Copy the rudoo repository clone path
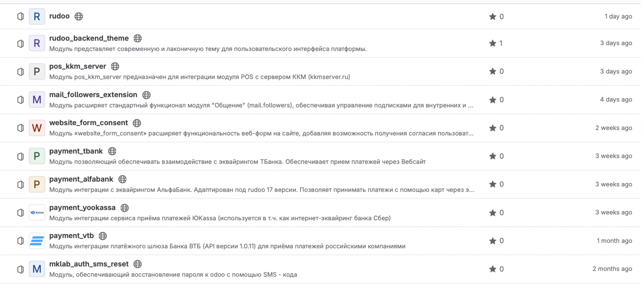 tap(20, 16)
